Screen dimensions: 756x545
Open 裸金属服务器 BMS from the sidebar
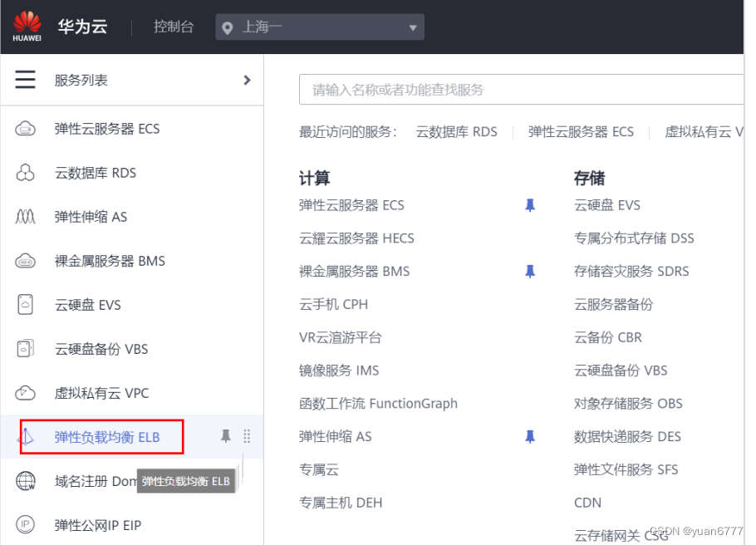(x=110, y=261)
